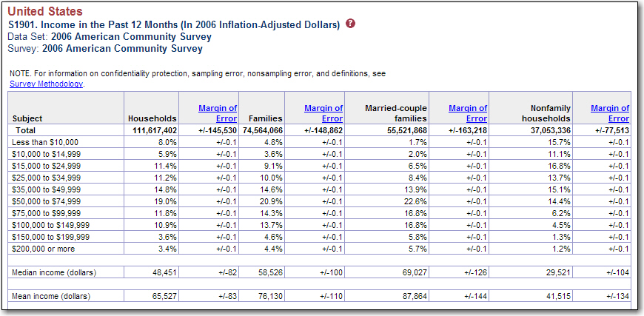Click the Mean income (dollars) row label

pyautogui.click(x=51, y=296)
